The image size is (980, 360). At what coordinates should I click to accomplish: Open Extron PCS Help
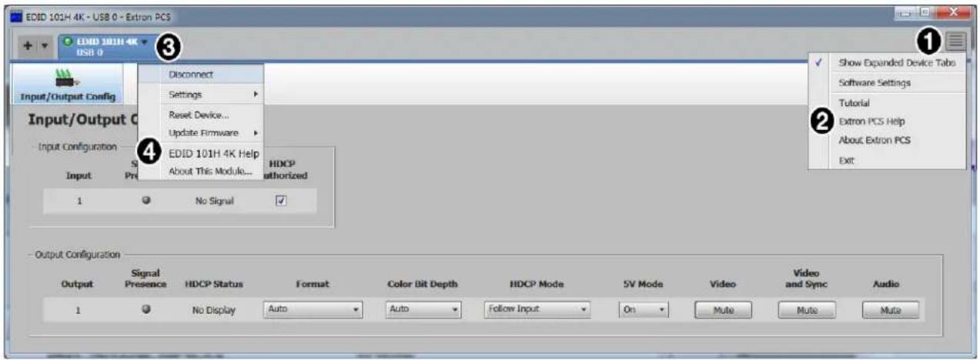tap(887, 122)
